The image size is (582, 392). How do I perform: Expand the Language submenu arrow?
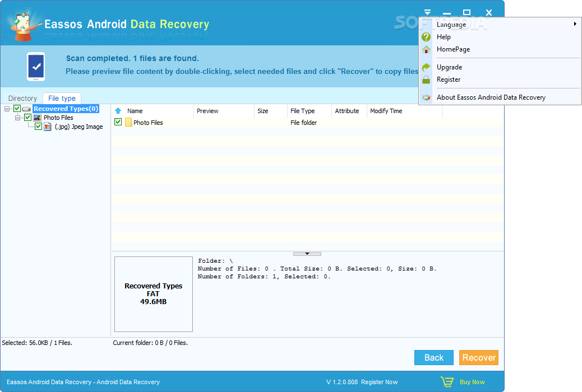(x=575, y=24)
